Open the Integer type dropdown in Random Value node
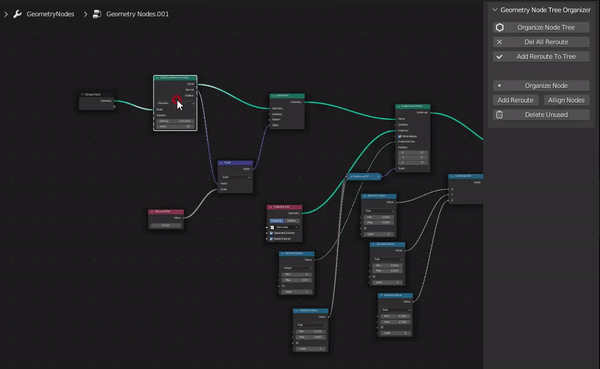Screen dimensions: 600x369 pos(297,268)
